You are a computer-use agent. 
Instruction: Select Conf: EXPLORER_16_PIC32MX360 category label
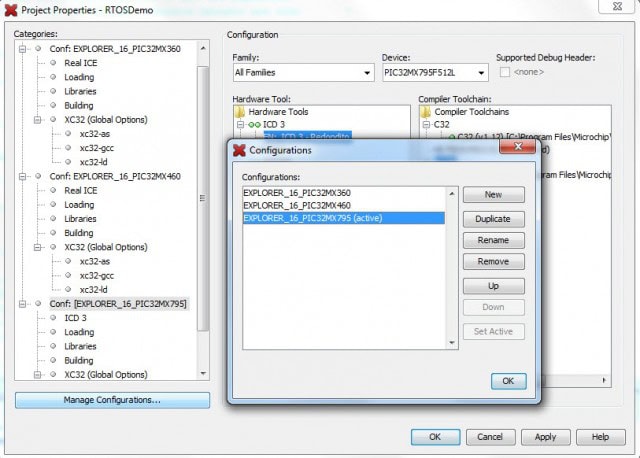pos(115,49)
